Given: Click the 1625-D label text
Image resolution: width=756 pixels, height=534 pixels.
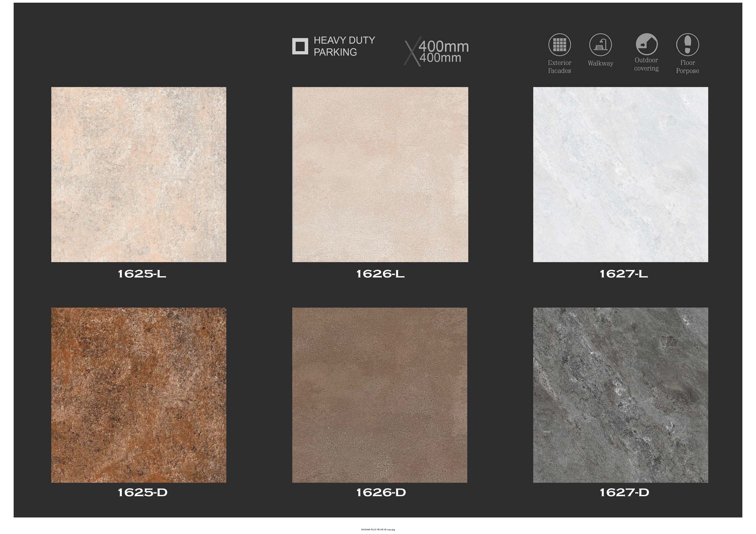Looking at the screenshot, I should click(x=143, y=492).
